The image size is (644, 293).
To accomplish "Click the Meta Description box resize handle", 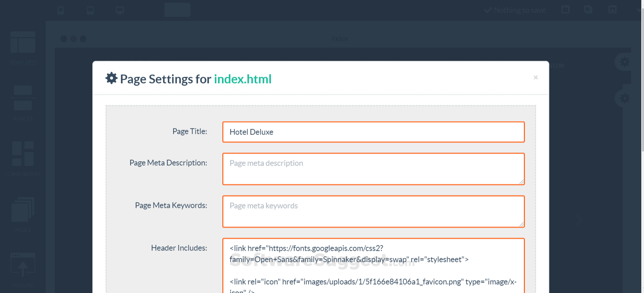I will [521, 182].
